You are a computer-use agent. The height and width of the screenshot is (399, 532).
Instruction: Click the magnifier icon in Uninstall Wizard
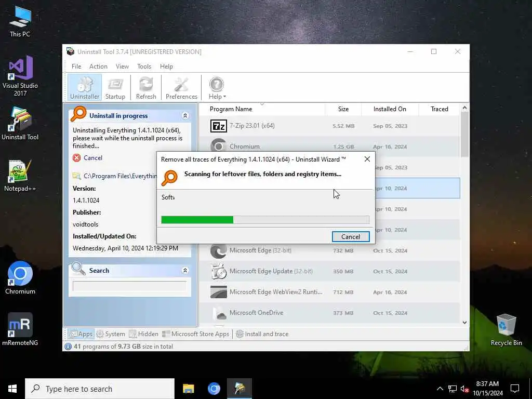(169, 178)
